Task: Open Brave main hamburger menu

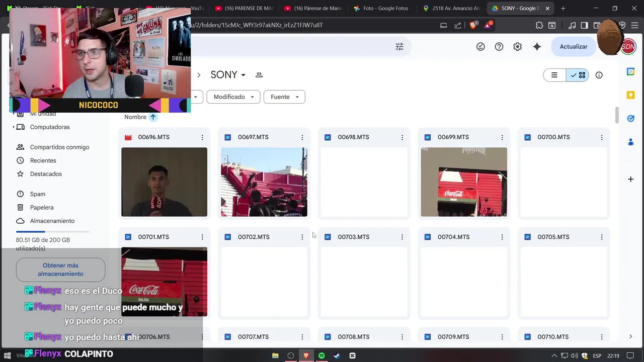Action: coord(636,25)
